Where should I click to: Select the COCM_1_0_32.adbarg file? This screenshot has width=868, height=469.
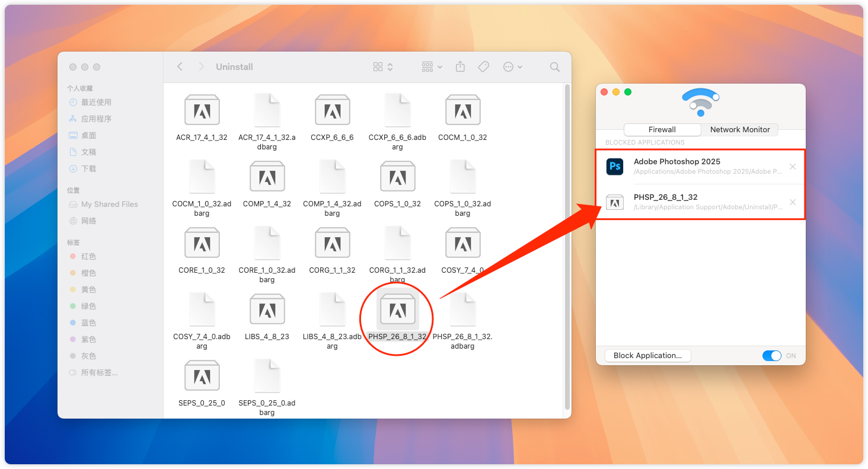(x=202, y=177)
